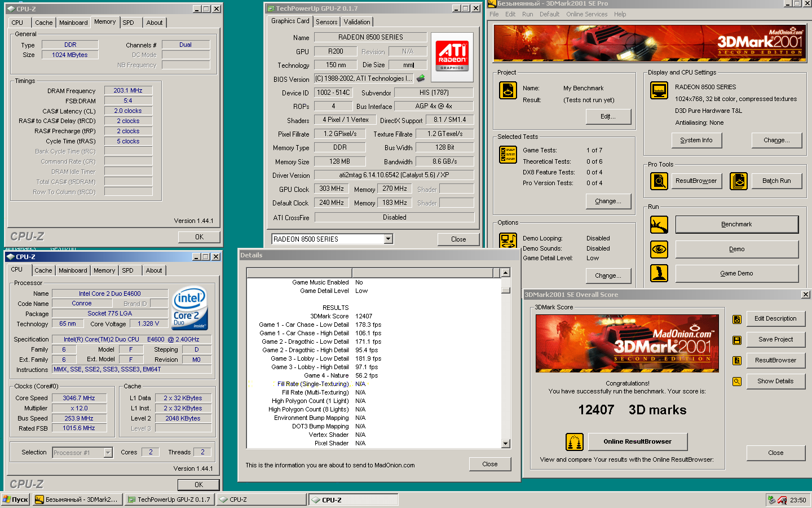Click the Selected Tests checklist icon
The height and width of the screenshot is (508, 812).
click(x=508, y=155)
